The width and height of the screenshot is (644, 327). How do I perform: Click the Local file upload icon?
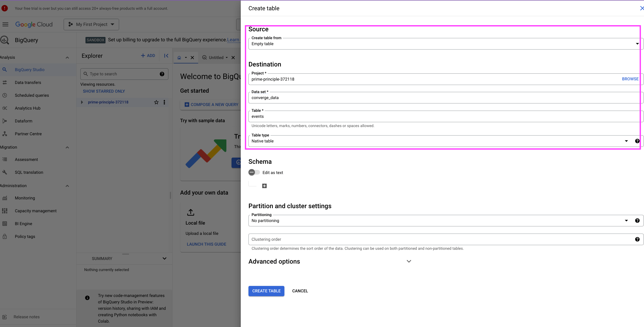point(191,212)
